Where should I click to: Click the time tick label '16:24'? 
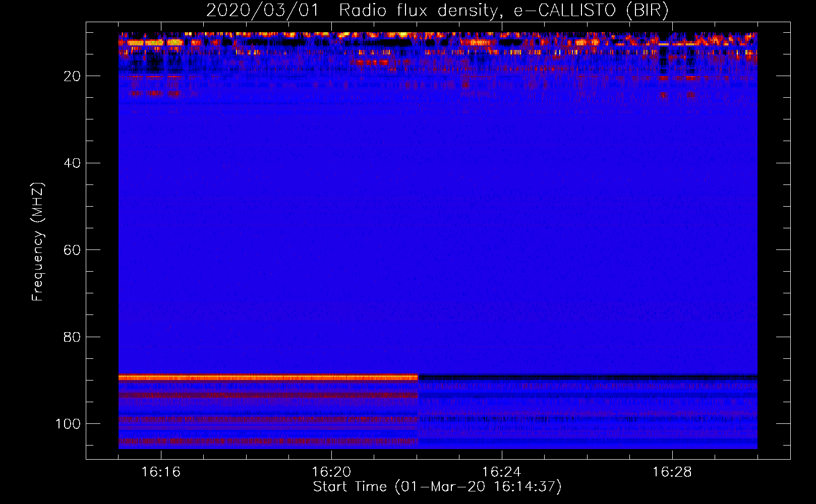(x=501, y=472)
